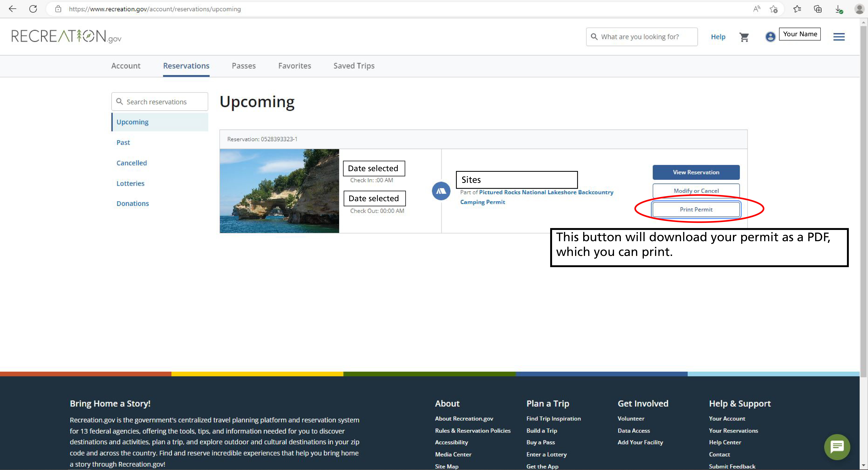The width and height of the screenshot is (868, 470).
Task: Open Modify or Cancel link
Action: pyautogui.click(x=695, y=190)
